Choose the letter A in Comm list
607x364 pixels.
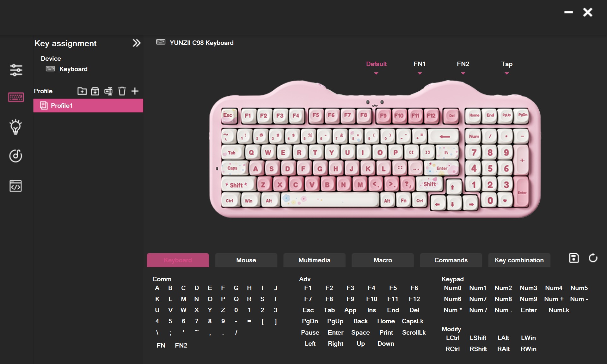click(x=157, y=288)
